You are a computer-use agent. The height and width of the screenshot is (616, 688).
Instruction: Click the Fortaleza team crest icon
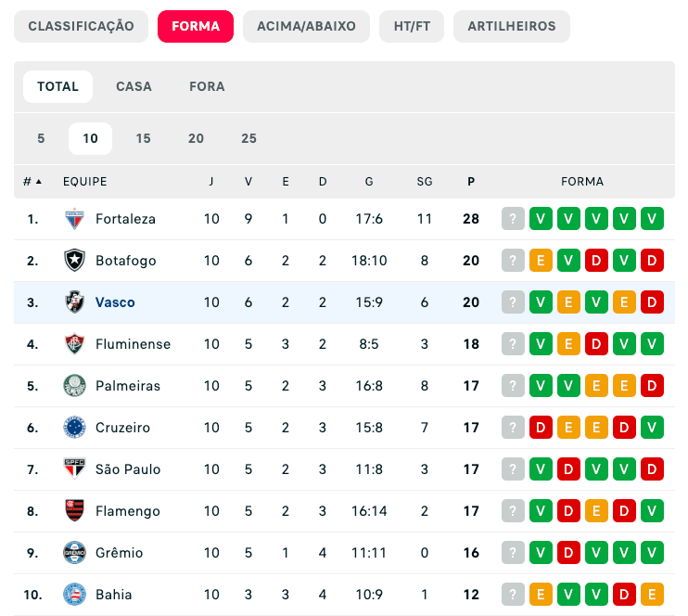point(74,219)
